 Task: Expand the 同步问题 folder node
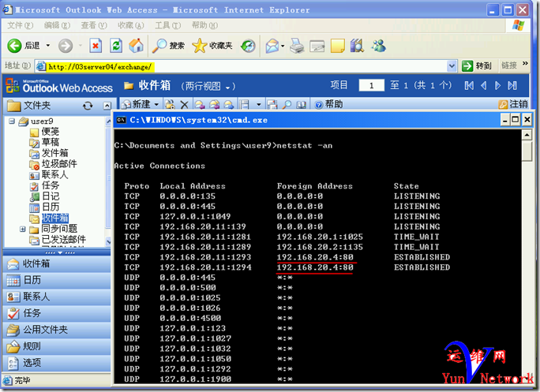point(23,229)
